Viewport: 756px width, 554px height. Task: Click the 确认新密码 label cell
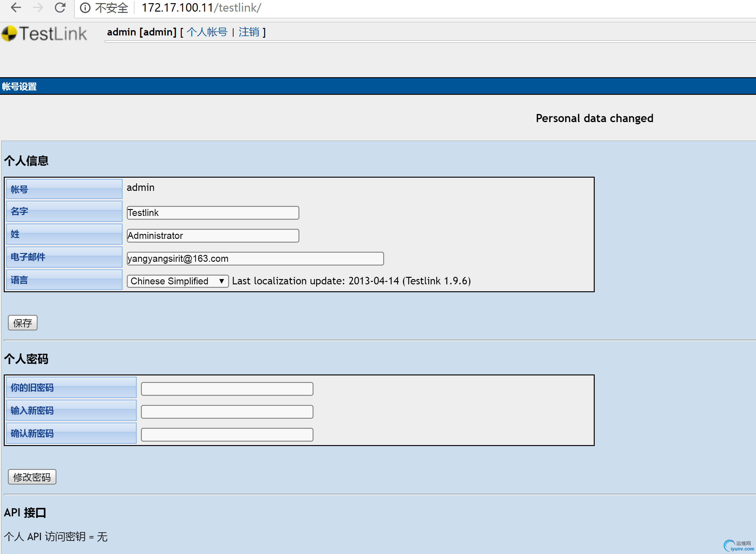[72, 433]
